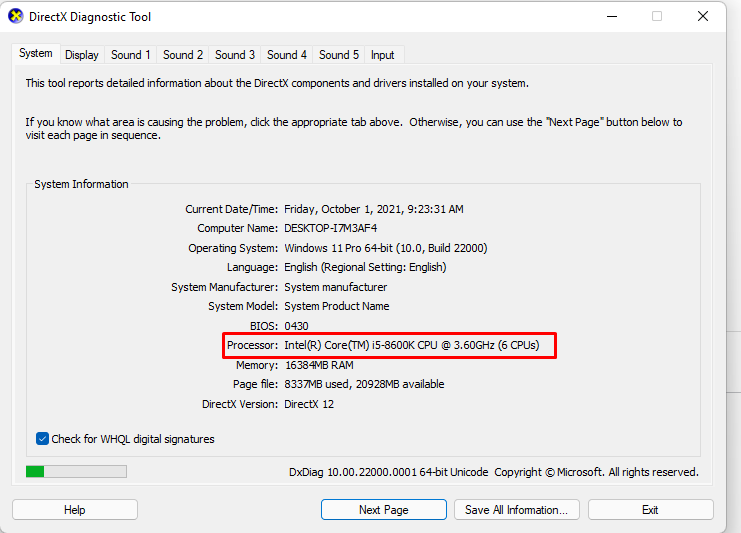Click the Help button
The height and width of the screenshot is (533, 741).
click(75, 510)
